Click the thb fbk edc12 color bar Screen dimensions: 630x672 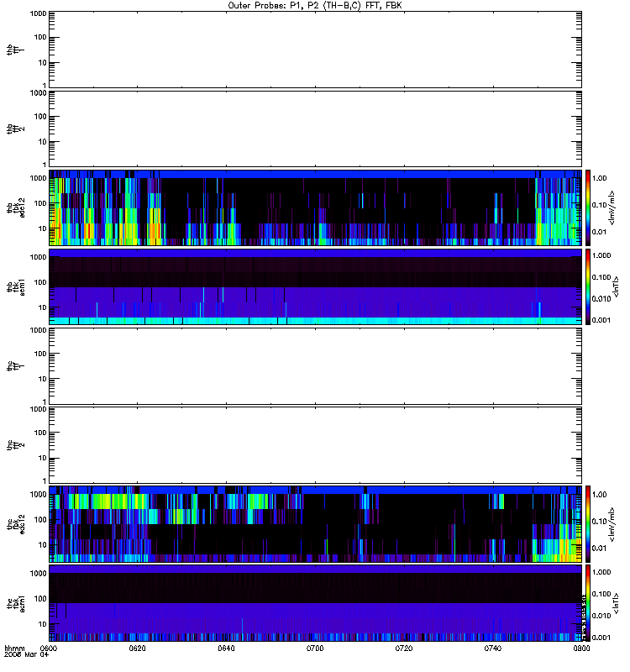(588, 207)
